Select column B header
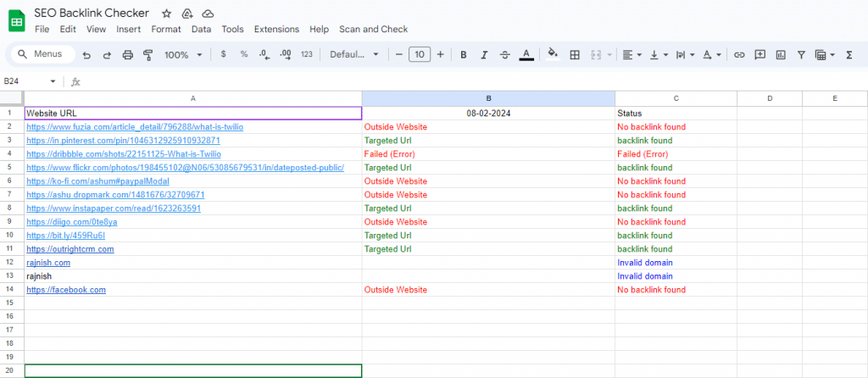This screenshot has width=868, height=378. [x=488, y=98]
